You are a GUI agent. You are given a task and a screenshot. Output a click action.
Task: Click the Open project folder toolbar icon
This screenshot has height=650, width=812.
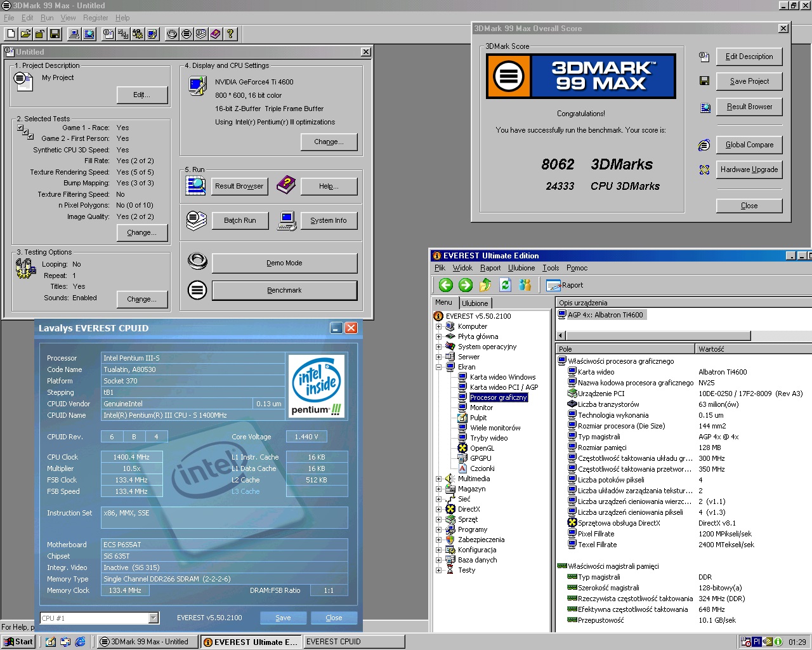(x=25, y=34)
